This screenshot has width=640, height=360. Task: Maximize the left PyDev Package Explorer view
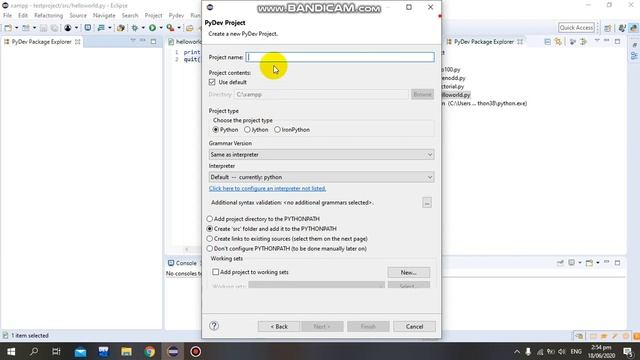(153, 41)
